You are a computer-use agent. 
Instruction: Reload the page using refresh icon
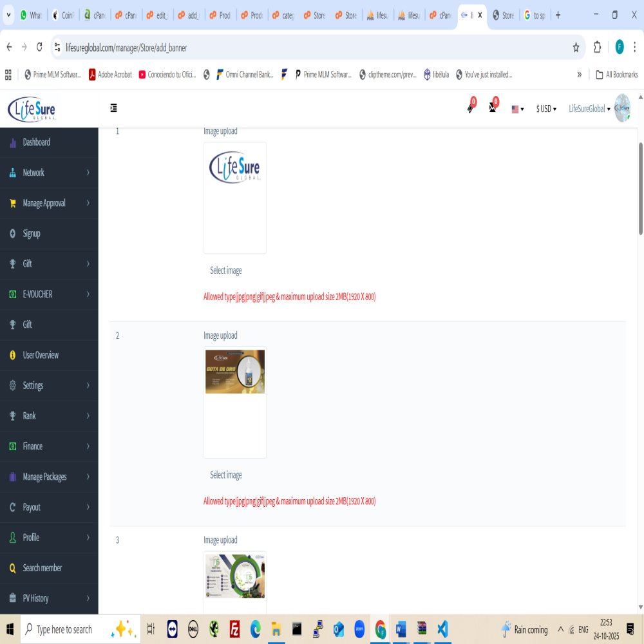(x=40, y=47)
